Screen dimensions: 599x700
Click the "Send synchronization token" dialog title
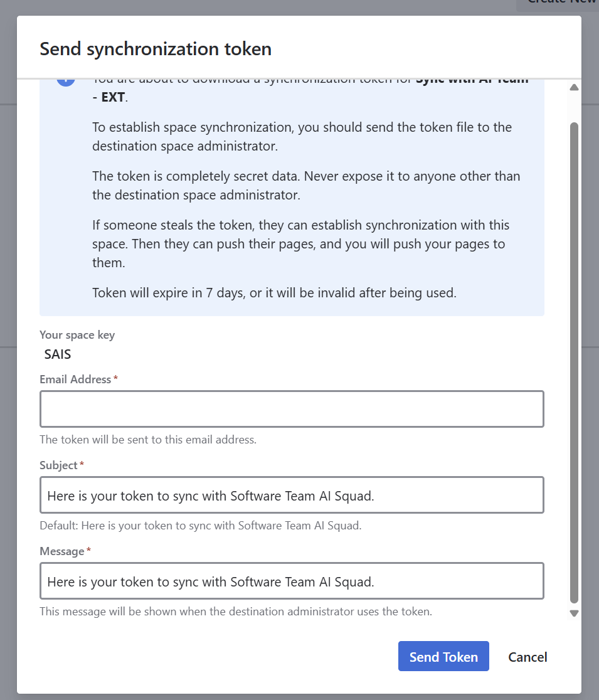[156, 49]
